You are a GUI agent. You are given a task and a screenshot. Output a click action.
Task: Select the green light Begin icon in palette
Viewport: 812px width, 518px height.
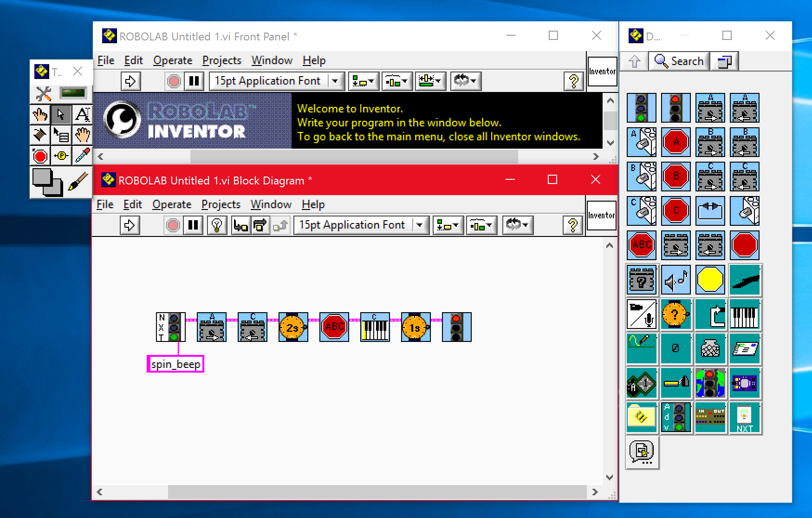pos(641,107)
